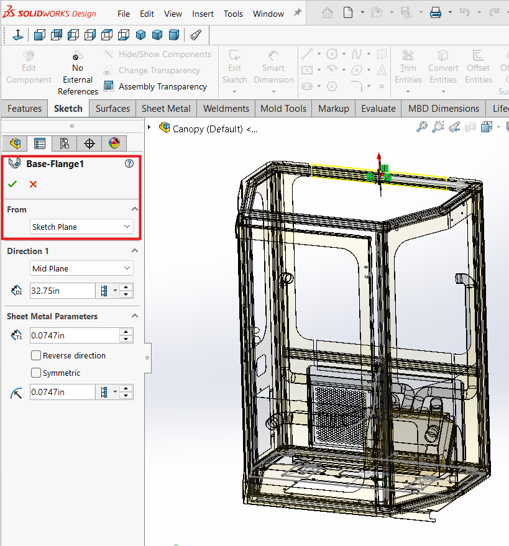The width and height of the screenshot is (509, 546).
Task: Check the Symmetric checkbox
Action: click(36, 373)
